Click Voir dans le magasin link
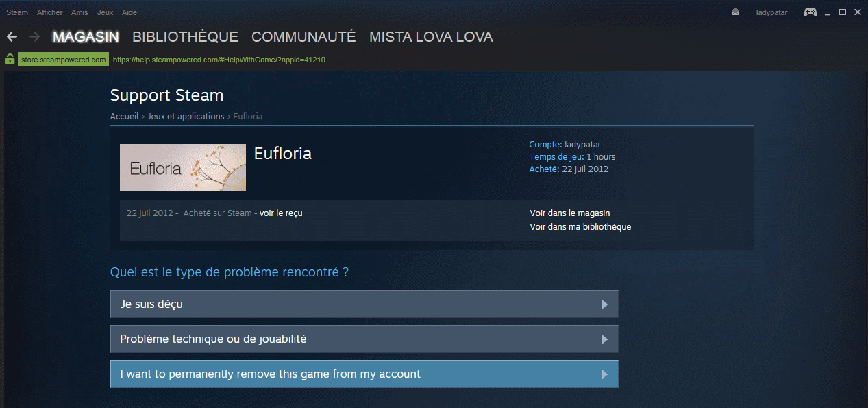This screenshot has width=868, height=408. click(570, 213)
